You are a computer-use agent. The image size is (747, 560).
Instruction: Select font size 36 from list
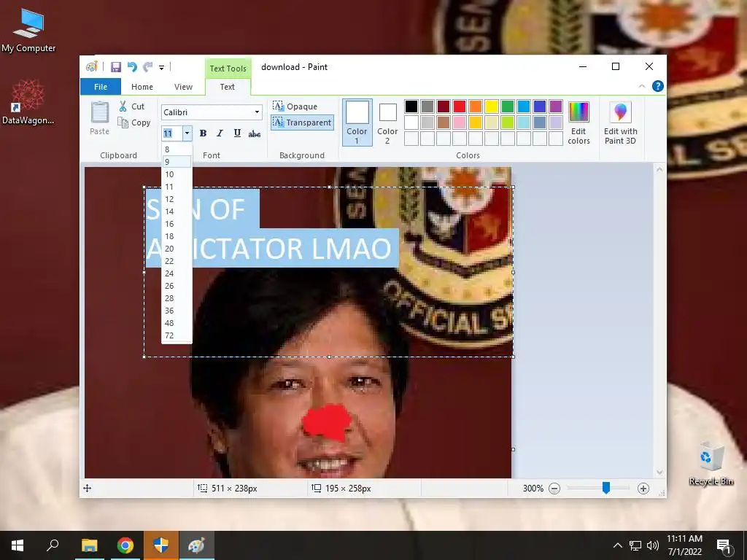177,311
